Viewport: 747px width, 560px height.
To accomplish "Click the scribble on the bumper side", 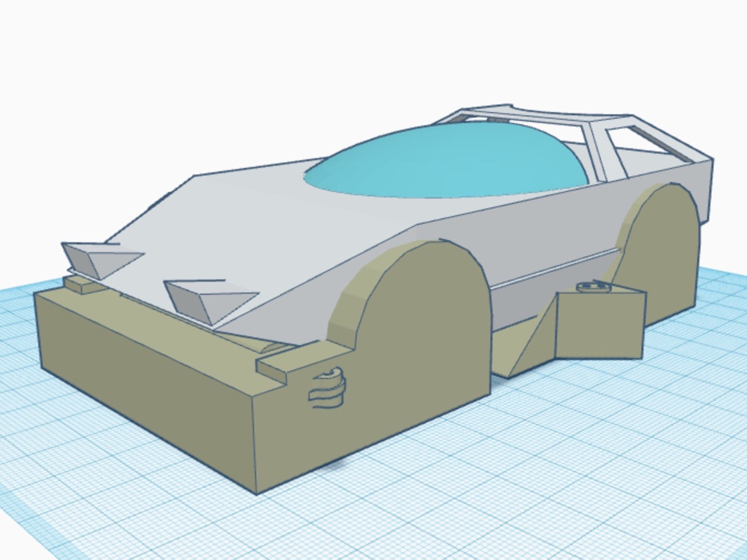I will 327,390.
